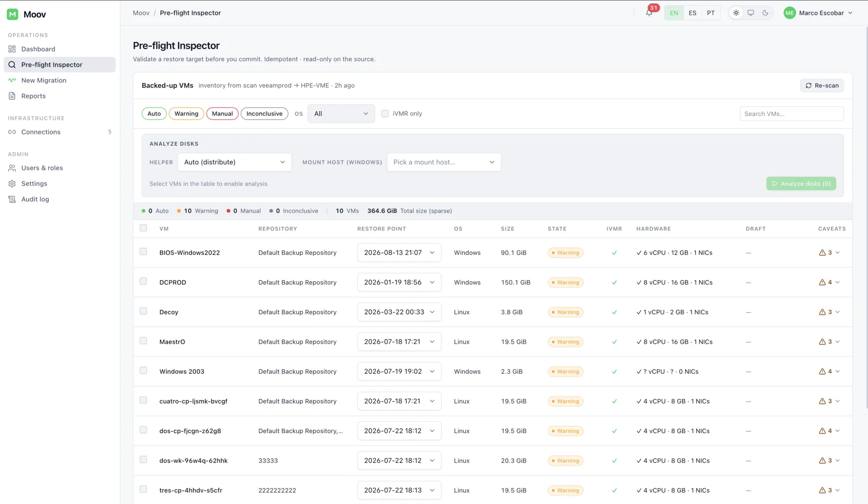868x504 pixels.
Task: Click the New Migration pulse icon
Action: (x=12, y=80)
